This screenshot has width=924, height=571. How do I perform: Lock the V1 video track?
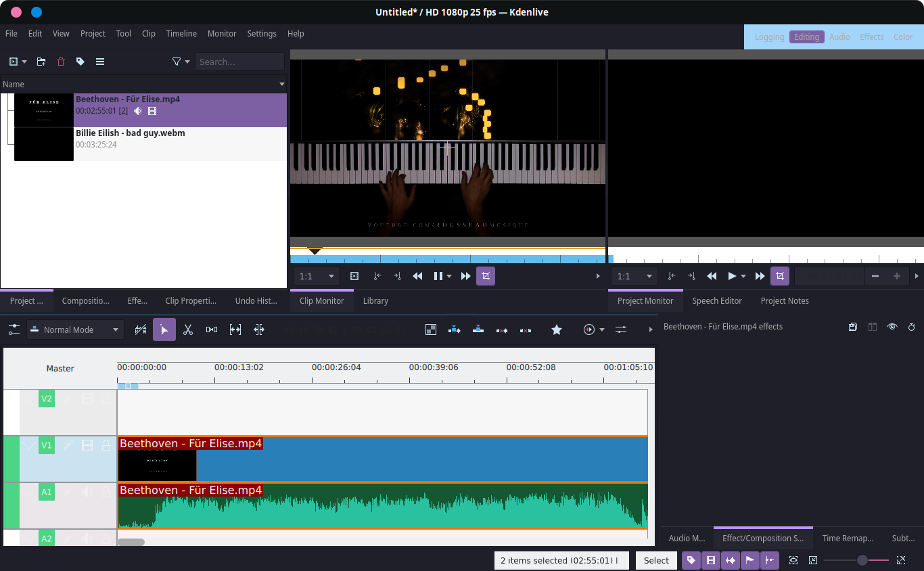coord(106,445)
